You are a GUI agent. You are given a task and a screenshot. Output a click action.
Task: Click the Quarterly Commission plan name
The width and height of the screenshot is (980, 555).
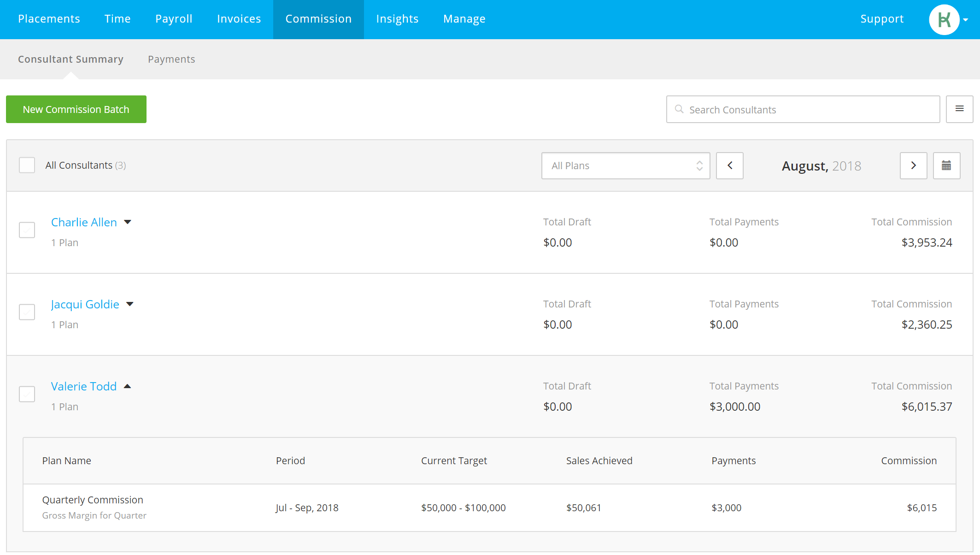93,500
